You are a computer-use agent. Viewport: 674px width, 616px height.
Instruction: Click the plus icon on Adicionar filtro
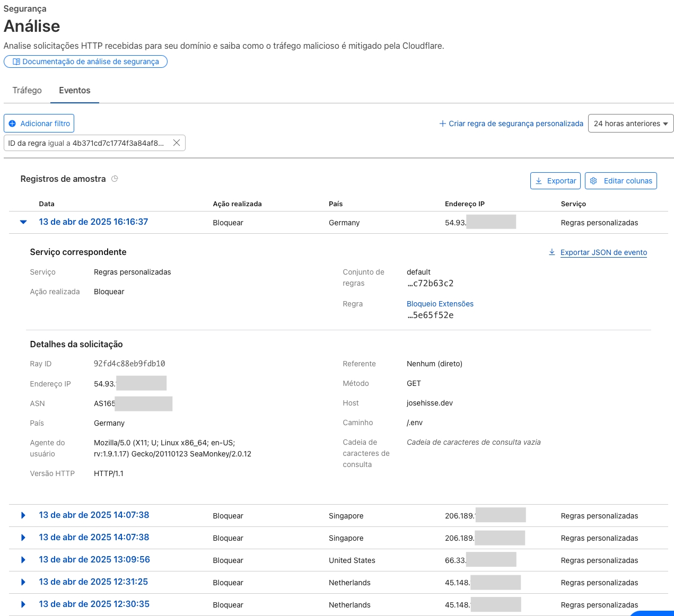[x=12, y=124]
